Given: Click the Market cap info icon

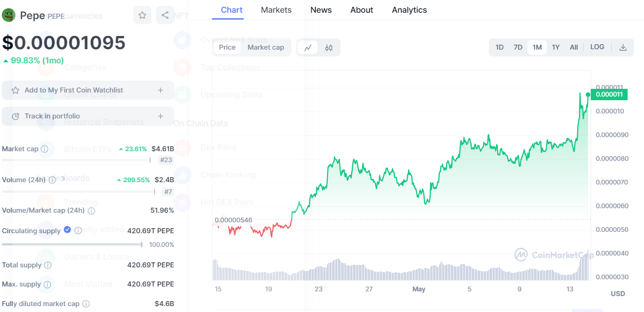Looking at the screenshot, I should (45, 149).
